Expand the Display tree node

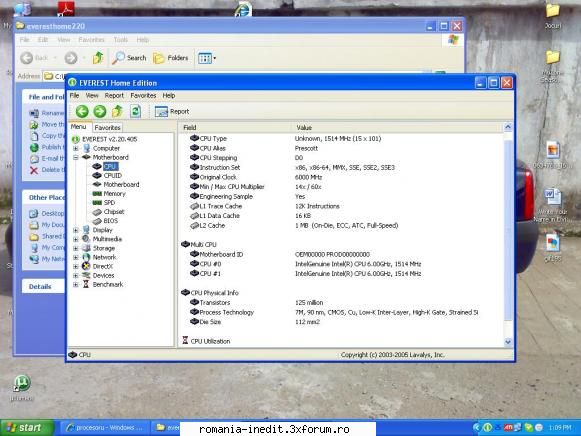point(76,230)
